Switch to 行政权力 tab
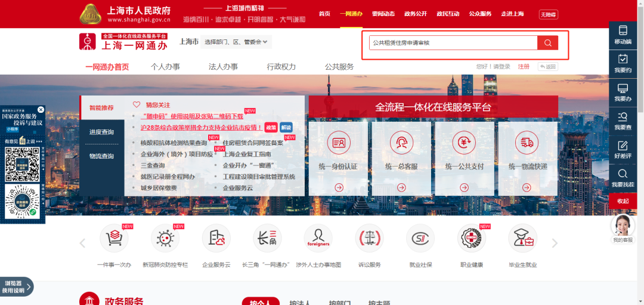 (x=281, y=67)
